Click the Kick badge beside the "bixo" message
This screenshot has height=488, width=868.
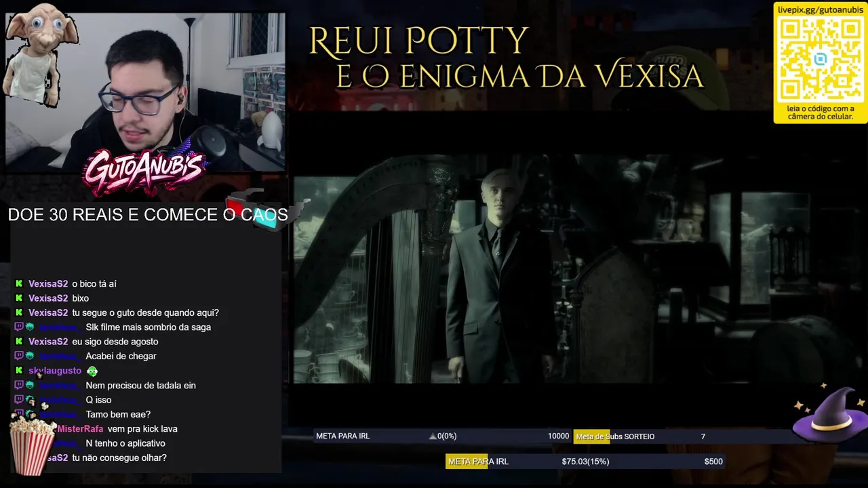point(19,298)
